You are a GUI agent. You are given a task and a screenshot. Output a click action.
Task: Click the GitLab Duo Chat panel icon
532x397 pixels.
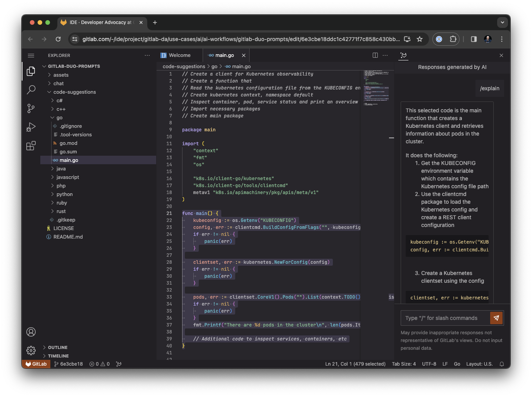coord(403,55)
